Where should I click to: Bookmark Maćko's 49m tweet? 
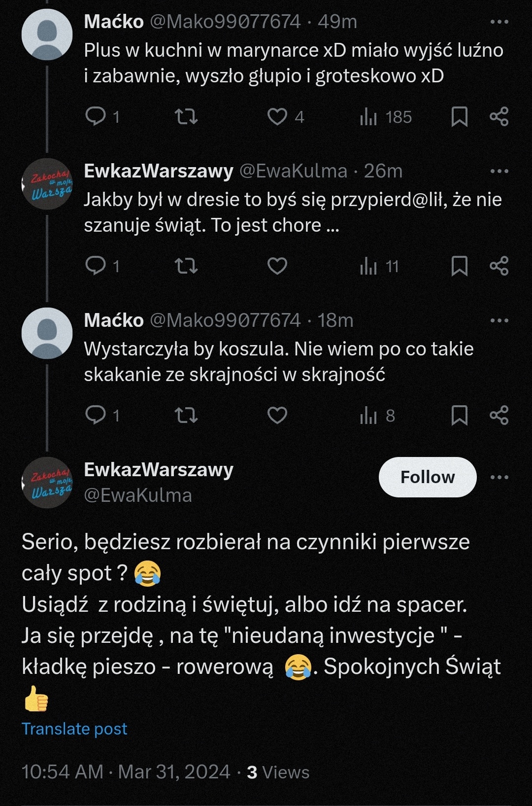[x=459, y=117]
